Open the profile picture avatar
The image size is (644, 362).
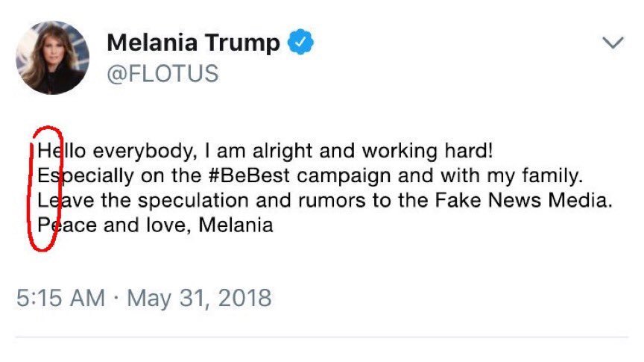[52, 57]
